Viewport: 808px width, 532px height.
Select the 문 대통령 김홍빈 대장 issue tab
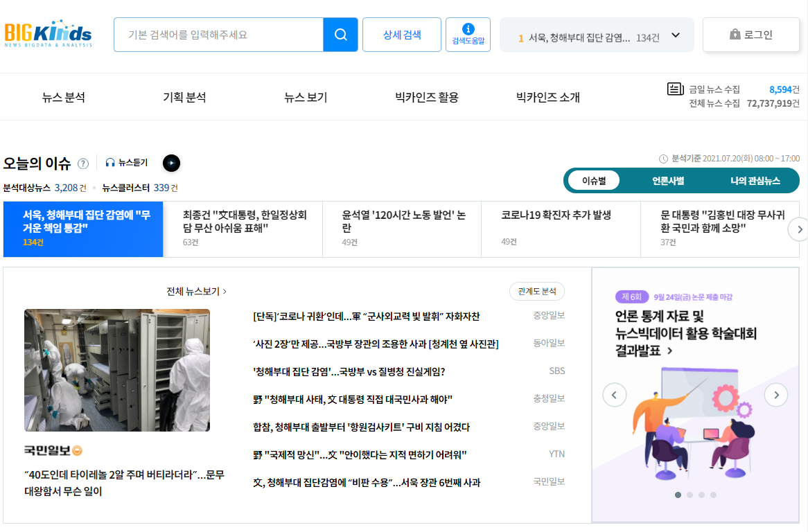pyautogui.click(x=719, y=229)
